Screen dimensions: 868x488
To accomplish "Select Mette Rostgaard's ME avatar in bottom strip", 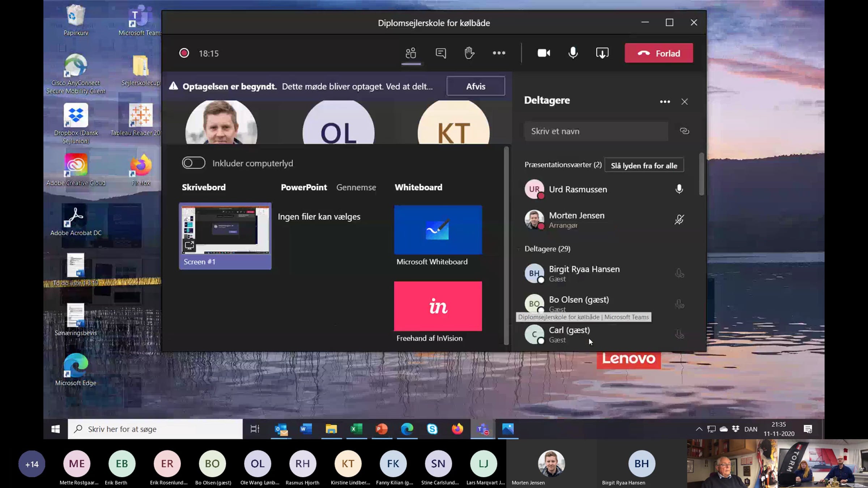I will coord(77,464).
